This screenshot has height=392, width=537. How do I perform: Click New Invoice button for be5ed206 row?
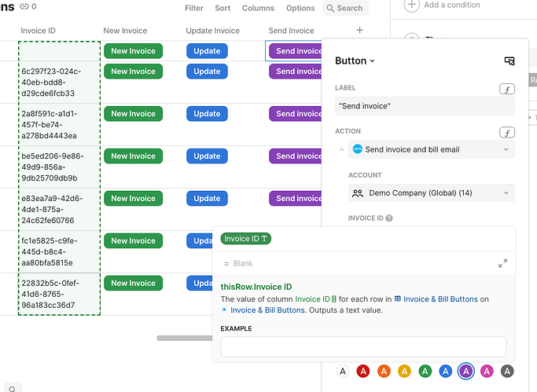[133, 156]
